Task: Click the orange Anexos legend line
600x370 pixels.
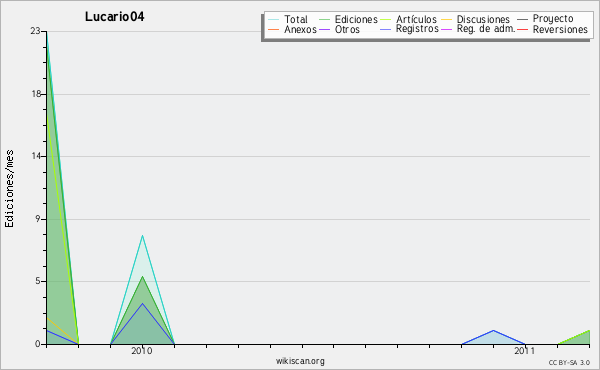Action: tap(274, 29)
